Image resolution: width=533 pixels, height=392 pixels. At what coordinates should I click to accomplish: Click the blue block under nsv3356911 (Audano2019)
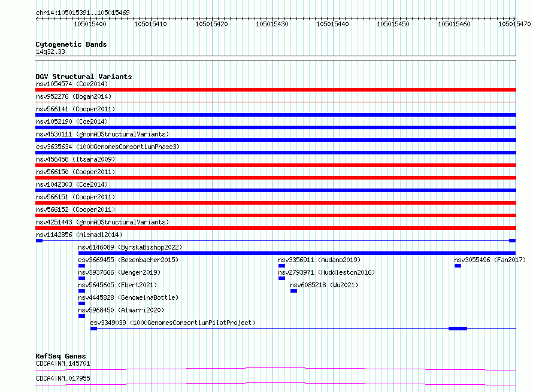[x=281, y=266]
